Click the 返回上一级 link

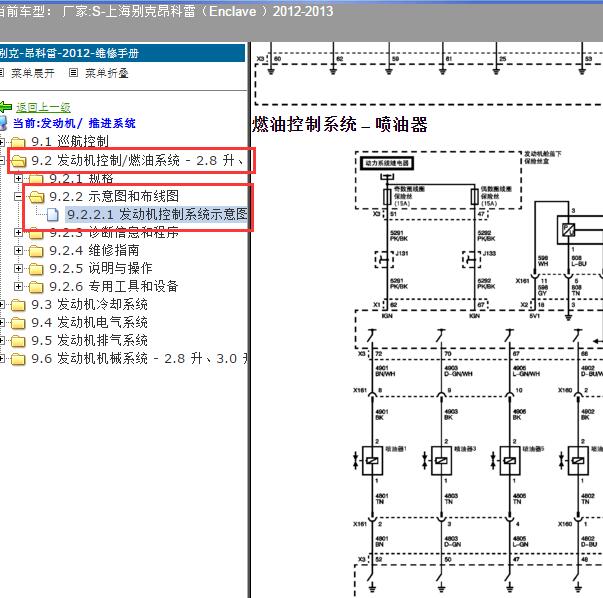pos(43,107)
